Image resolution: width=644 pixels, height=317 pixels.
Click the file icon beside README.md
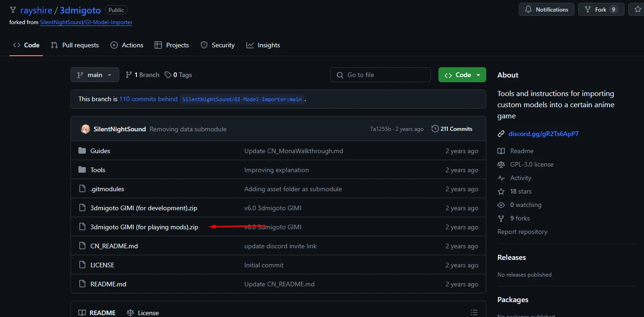(x=82, y=284)
